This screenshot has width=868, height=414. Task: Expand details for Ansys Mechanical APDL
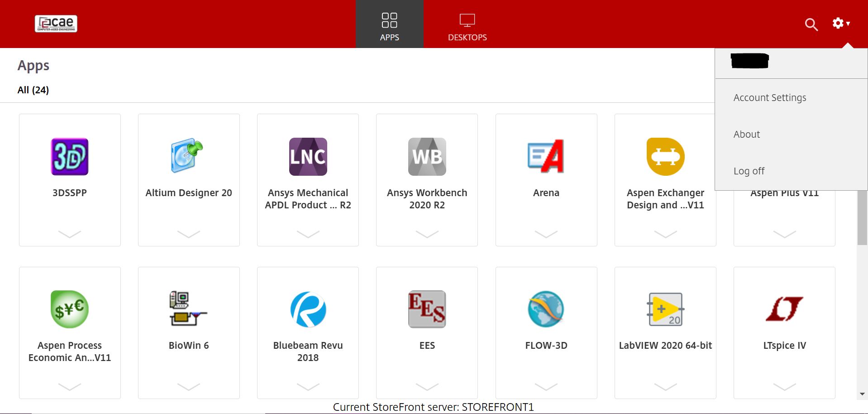(308, 234)
